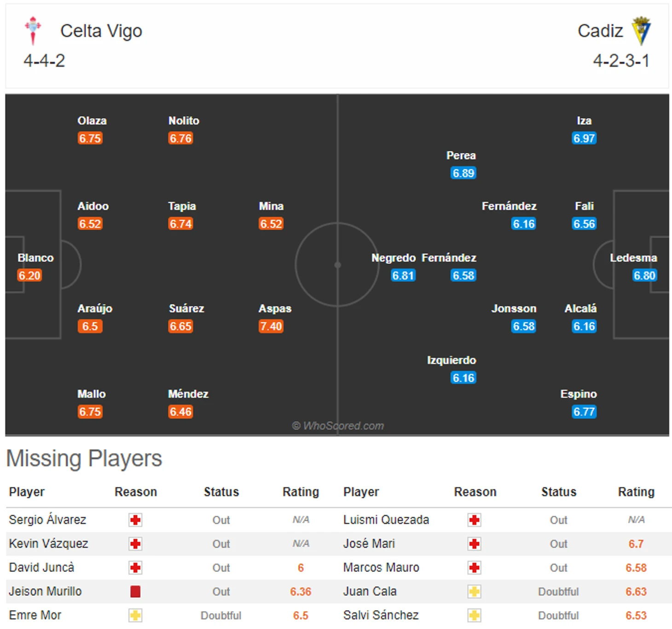This screenshot has height=629, width=672.
Task: Click the Celta Vigo club crest
Action: pyautogui.click(x=33, y=31)
